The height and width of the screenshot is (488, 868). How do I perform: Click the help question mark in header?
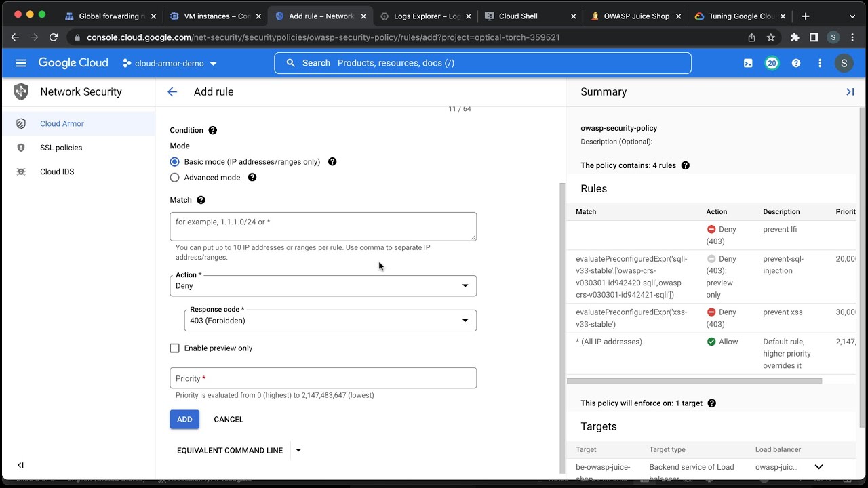[x=796, y=63]
